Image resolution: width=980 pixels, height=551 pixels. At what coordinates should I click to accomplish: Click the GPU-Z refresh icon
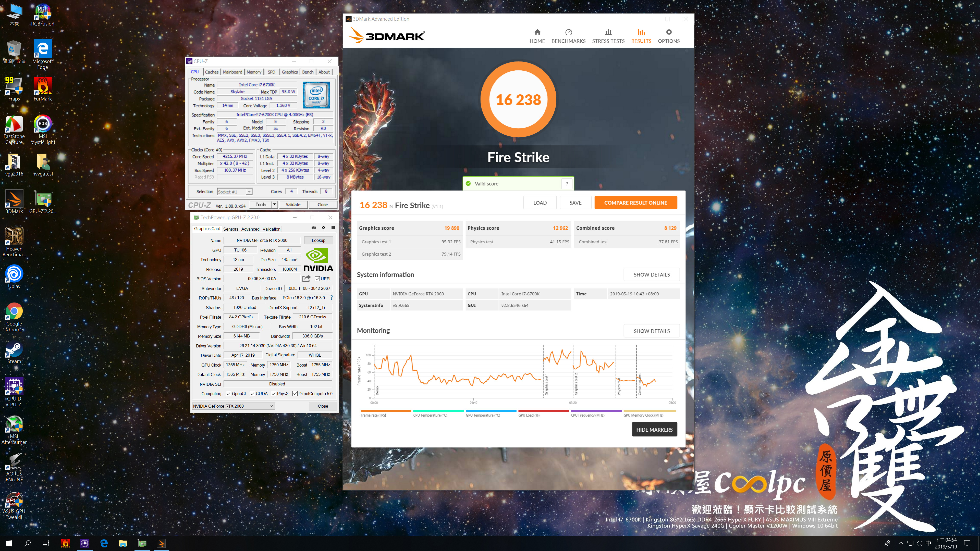[x=323, y=228]
